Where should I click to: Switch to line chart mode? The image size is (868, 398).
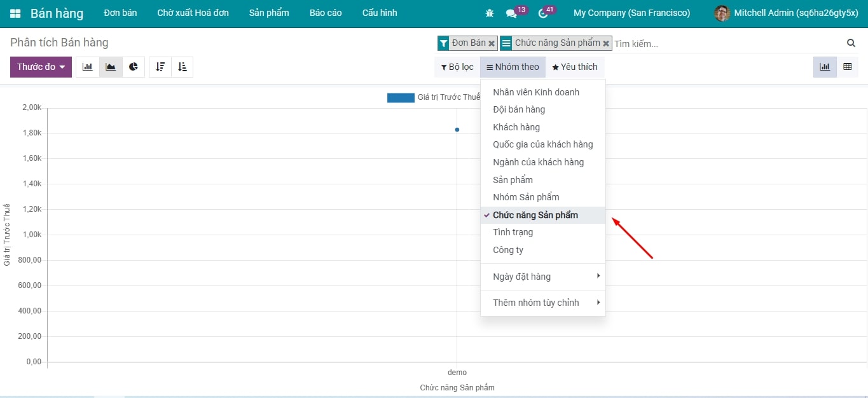click(111, 67)
